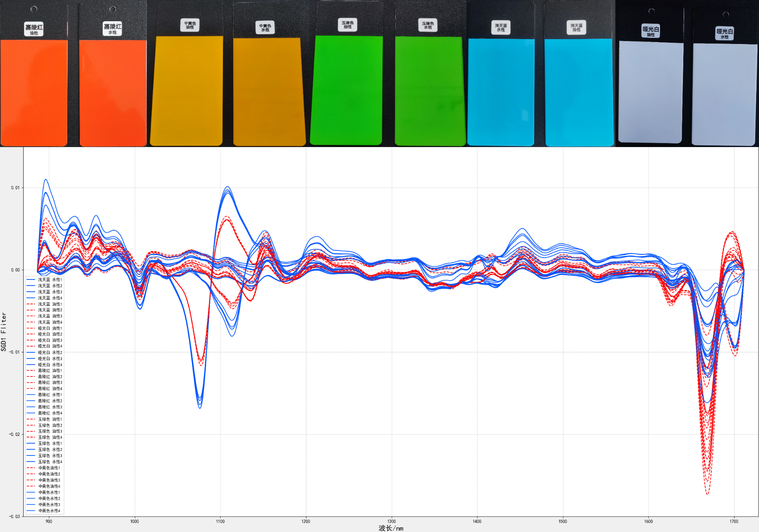Click the 波长/nm x-axis title
Image resolution: width=759 pixels, height=532 pixels.
click(x=391, y=528)
